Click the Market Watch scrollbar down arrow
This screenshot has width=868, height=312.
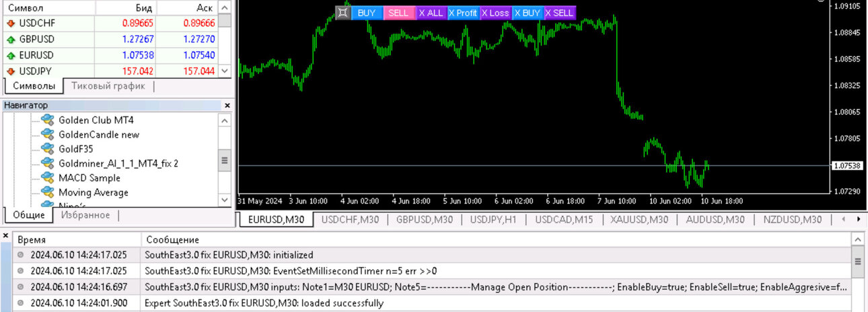225,71
